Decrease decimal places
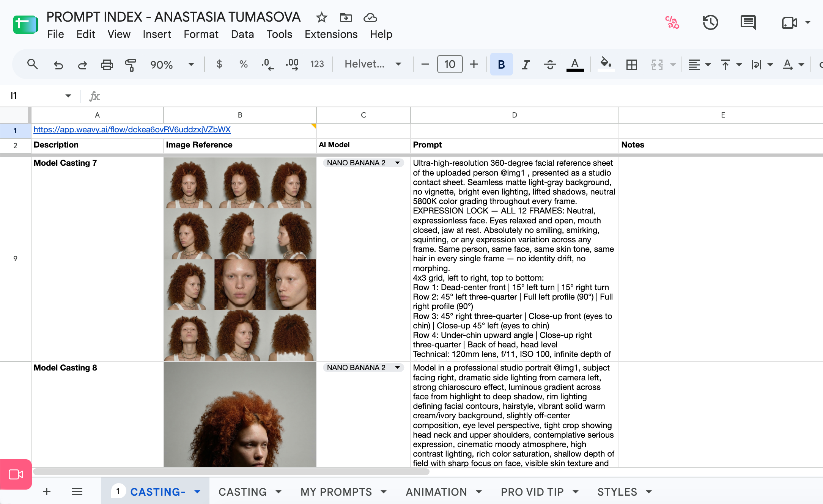 click(268, 64)
